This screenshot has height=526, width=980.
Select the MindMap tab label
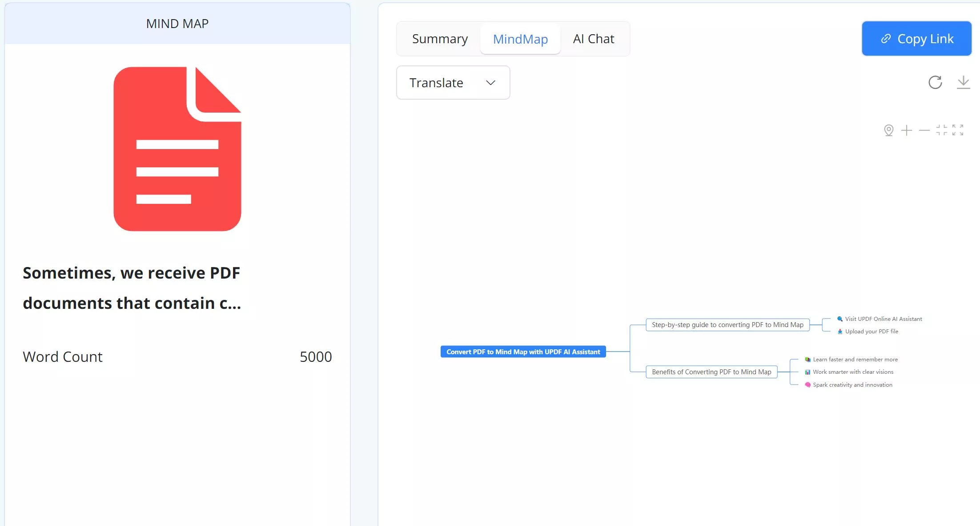[x=520, y=39]
